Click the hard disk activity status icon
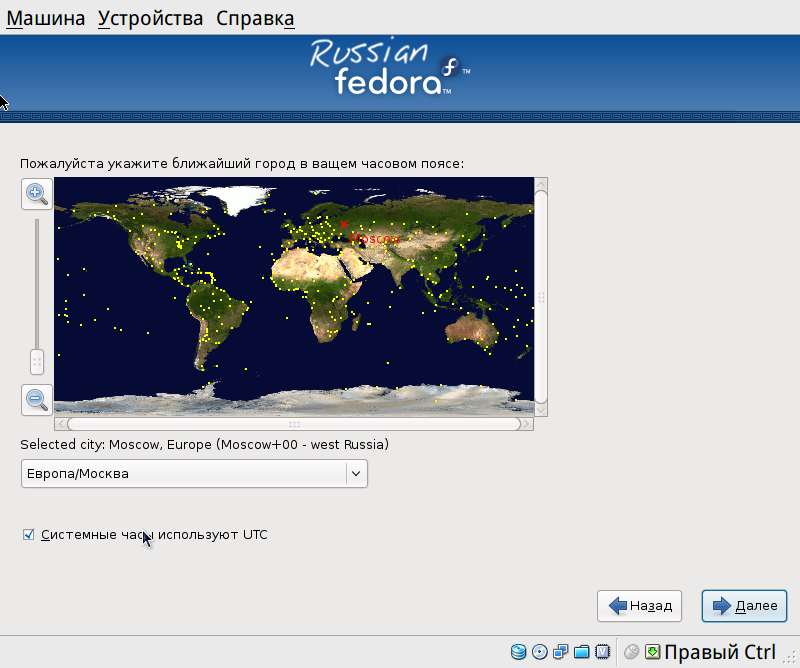Screen dimensions: 800x668 518,652
